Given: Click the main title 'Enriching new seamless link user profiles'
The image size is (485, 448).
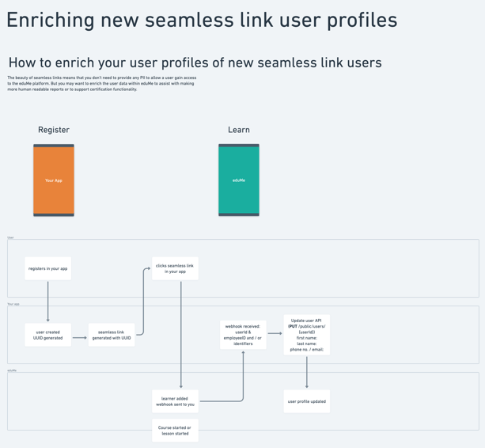Looking at the screenshot, I should tap(202, 20).
